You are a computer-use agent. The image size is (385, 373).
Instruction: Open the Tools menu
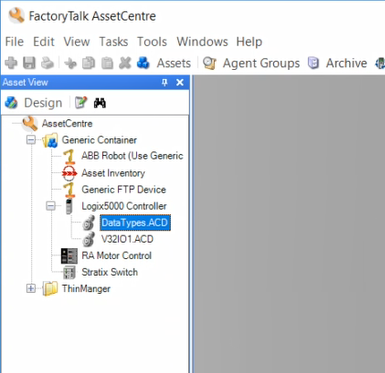pos(152,42)
